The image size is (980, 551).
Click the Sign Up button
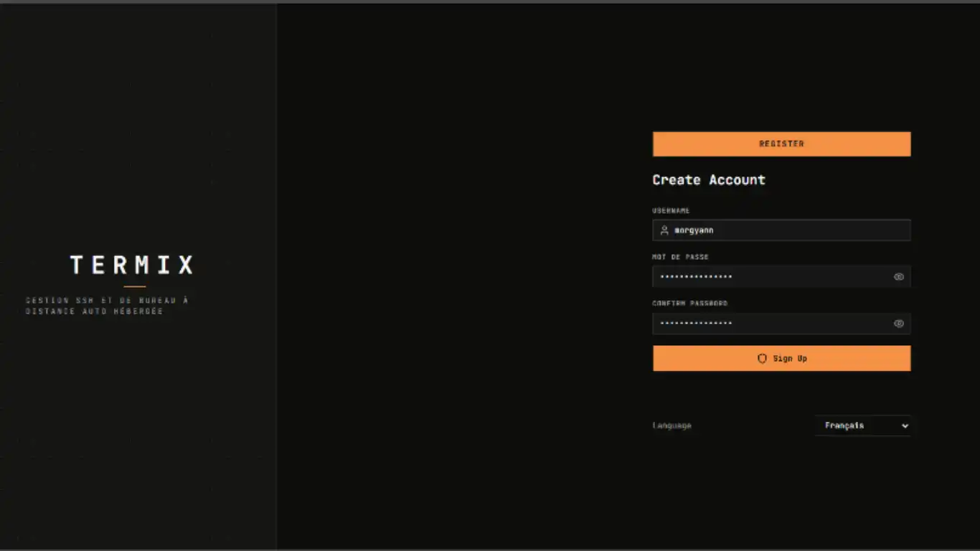781,358
